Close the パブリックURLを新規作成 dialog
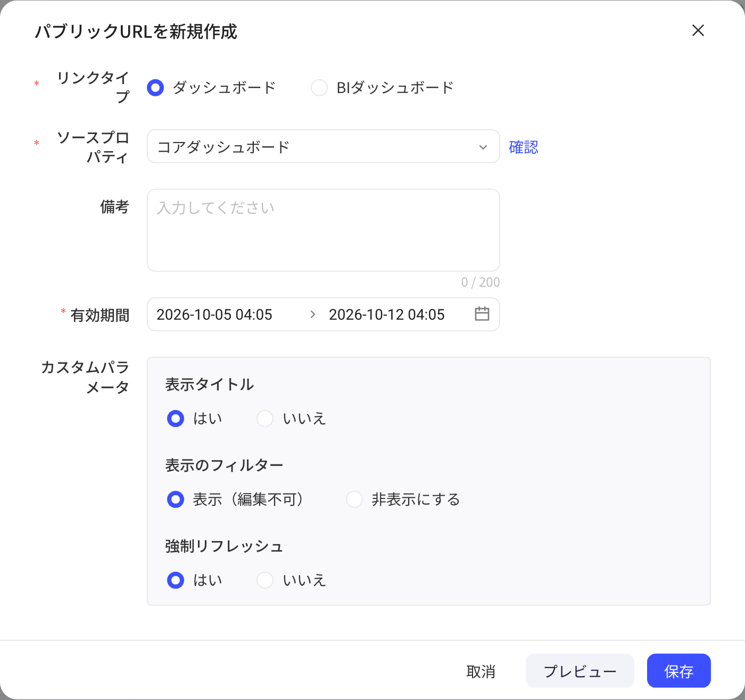Image resolution: width=745 pixels, height=700 pixels. [x=698, y=30]
